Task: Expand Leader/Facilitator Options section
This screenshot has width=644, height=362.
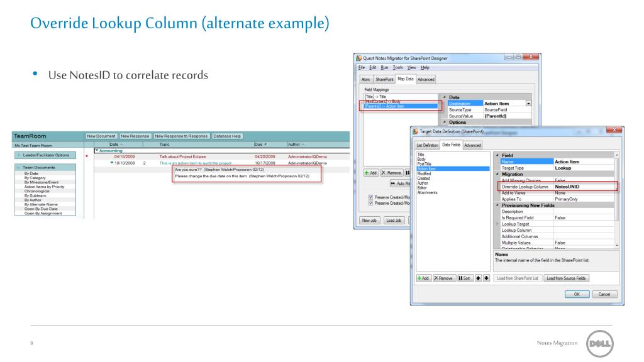Action: point(18,155)
